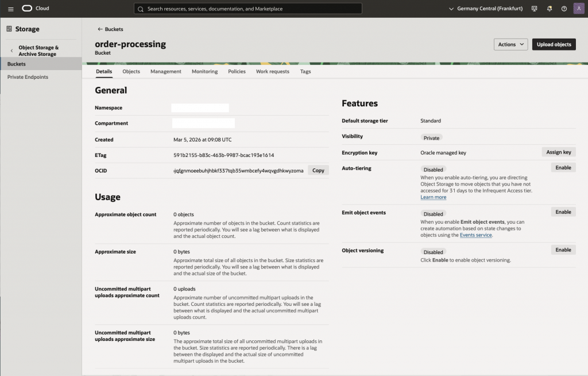The height and width of the screenshot is (376, 588).
Task: Click the search resources input field
Action: pyautogui.click(x=248, y=9)
